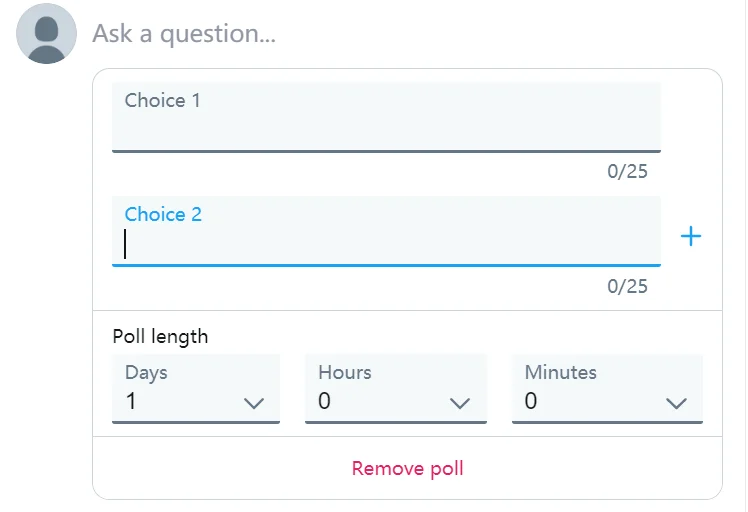Open the Days poll length dropdown
This screenshot has height=512, width=748.
pos(195,388)
